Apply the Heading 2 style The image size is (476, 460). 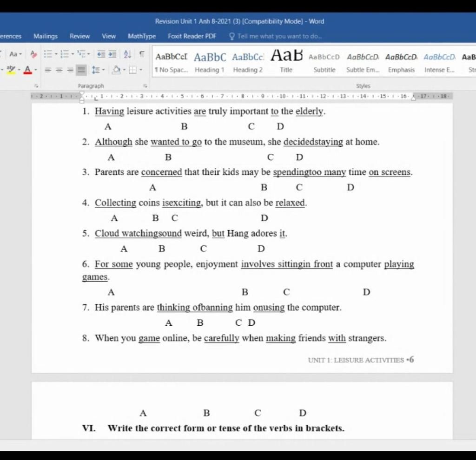point(248,63)
